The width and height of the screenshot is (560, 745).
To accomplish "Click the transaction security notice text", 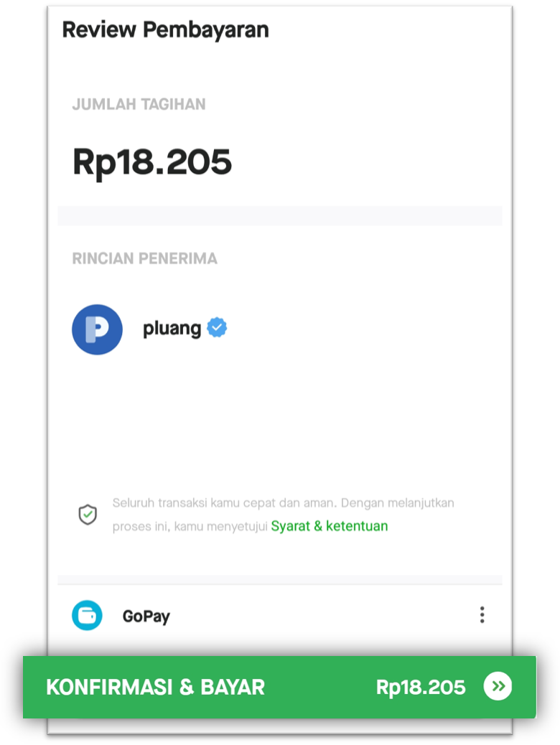I will pos(284,515).
